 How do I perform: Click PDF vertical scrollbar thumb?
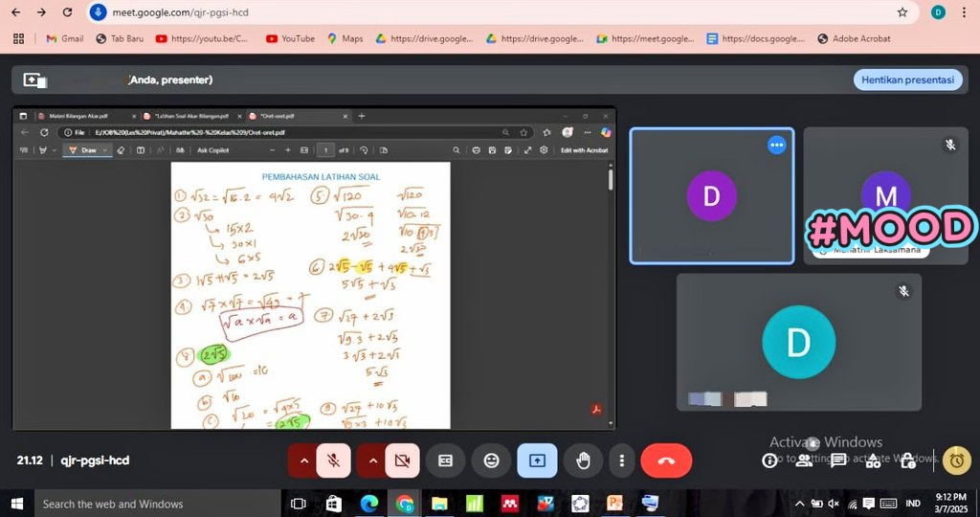coord(611,179)
